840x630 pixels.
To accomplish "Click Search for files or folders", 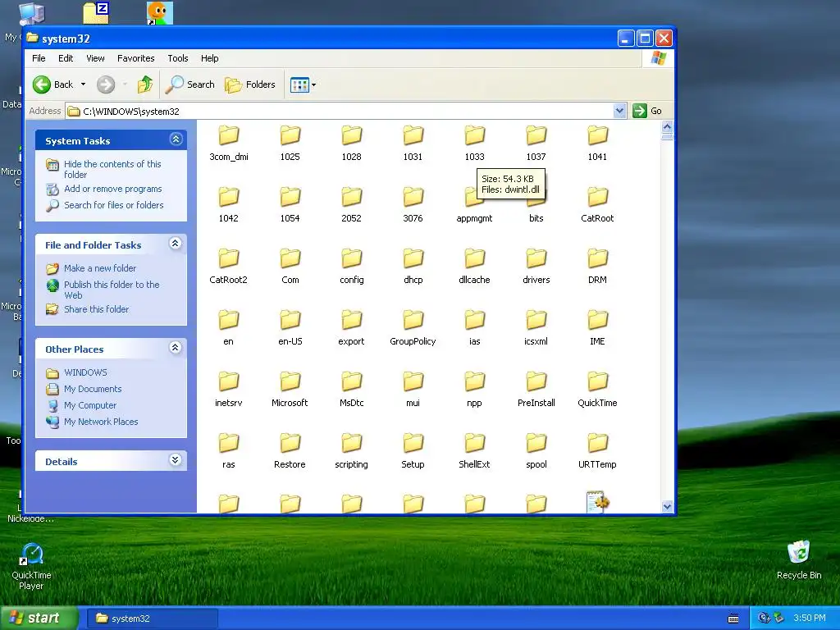I will tap(113, 205).
